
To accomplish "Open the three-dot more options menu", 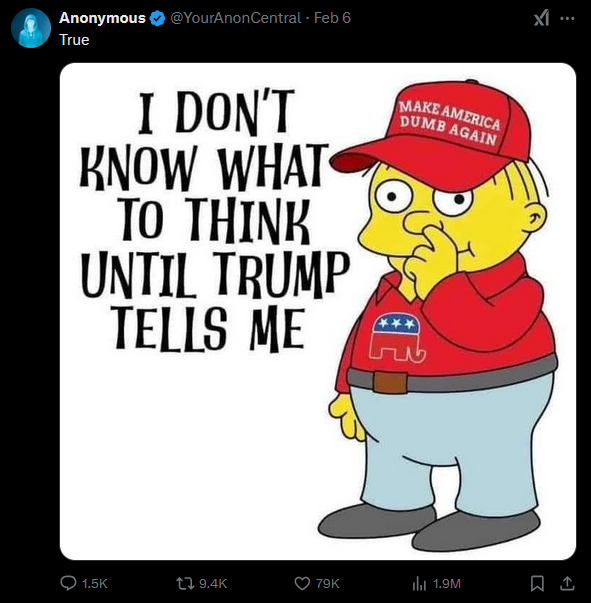I will point(568,18).
